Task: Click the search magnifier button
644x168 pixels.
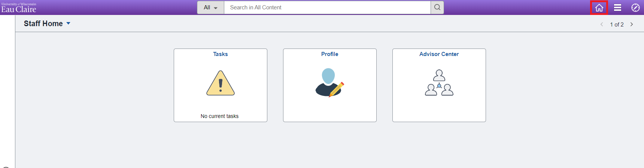Action: point(437,7)
